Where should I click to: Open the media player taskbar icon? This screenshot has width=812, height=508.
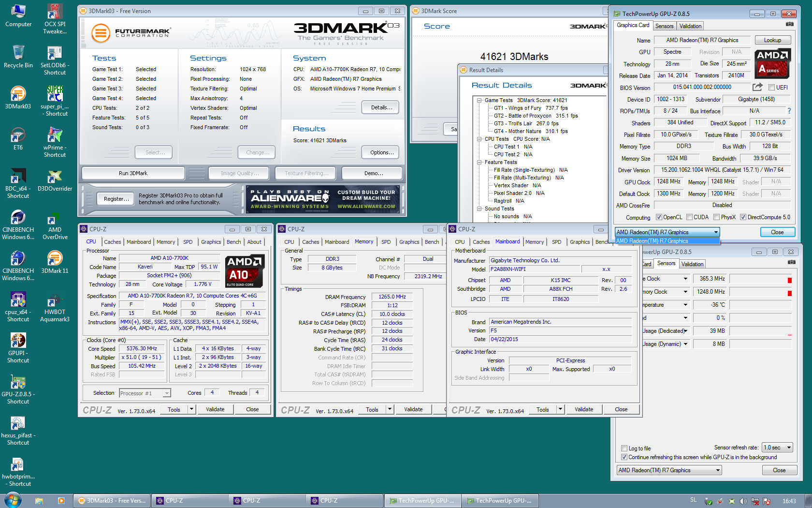61,501
